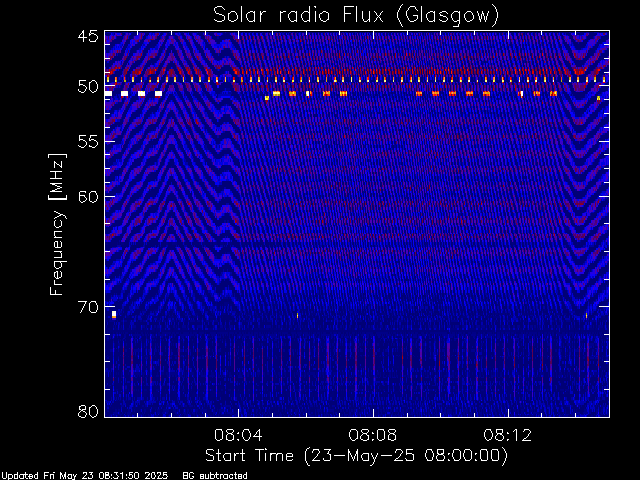Screen dimensions: 640x480
Task: Select the 'Frequency [MHz]' axis label
Action: click(57, 224)
